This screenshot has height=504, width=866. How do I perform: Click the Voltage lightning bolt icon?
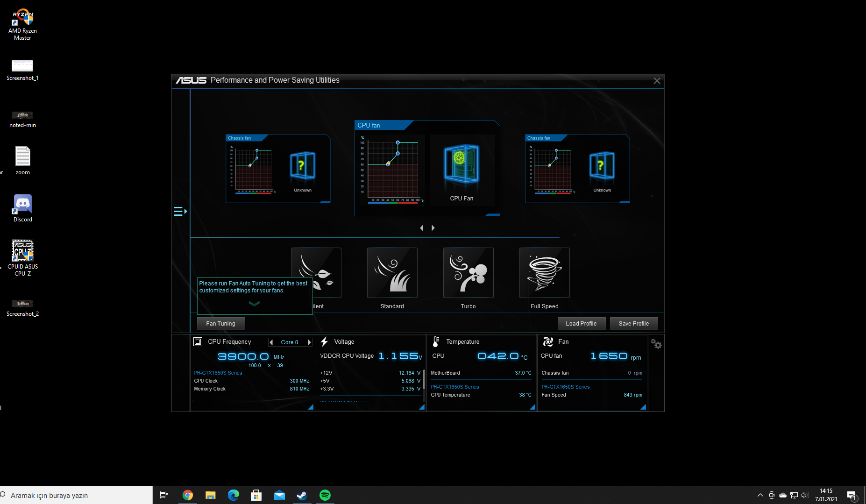coord(324,341)
